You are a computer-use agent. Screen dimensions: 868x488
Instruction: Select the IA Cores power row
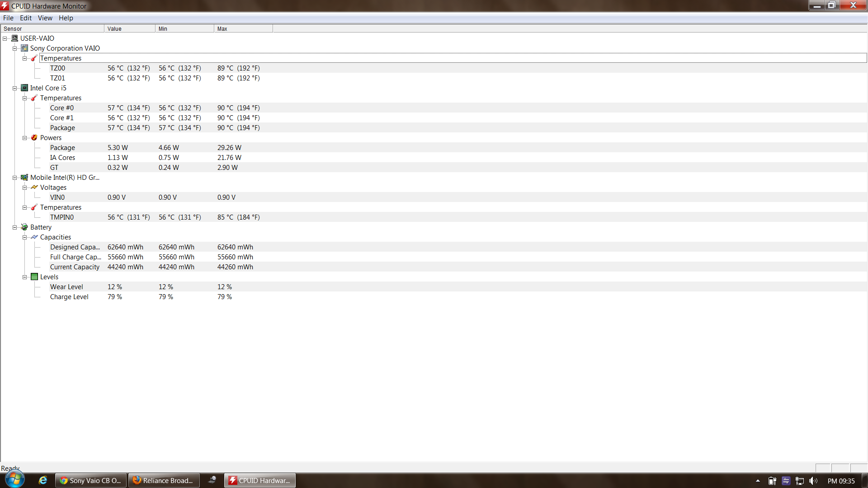coord(458,158)
